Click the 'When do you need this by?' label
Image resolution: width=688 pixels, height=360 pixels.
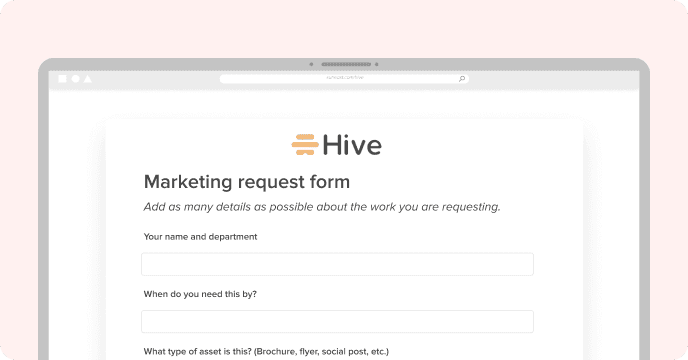coord(200,294)
